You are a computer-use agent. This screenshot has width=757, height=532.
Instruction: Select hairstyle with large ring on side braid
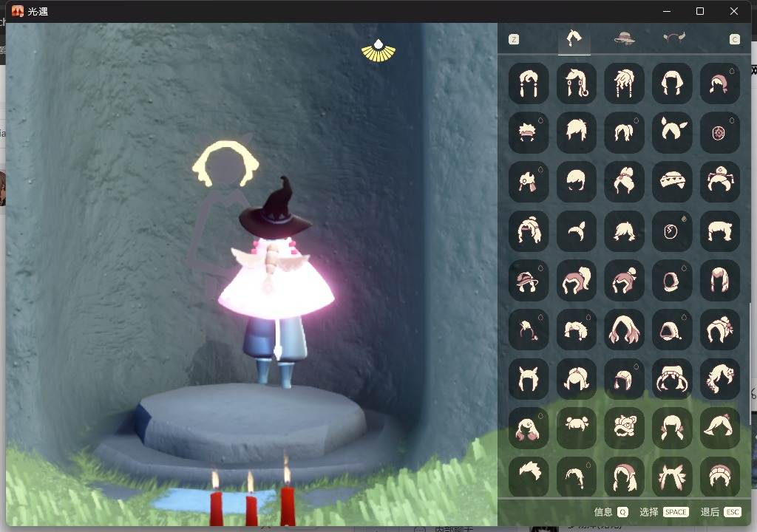click(x=577, y=83)
